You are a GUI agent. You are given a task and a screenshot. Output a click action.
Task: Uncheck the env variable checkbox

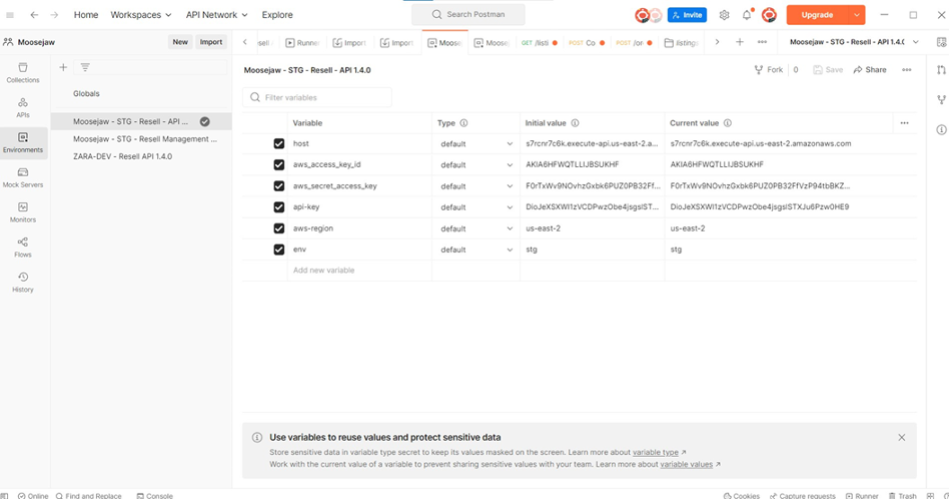(x=279, y=249)
